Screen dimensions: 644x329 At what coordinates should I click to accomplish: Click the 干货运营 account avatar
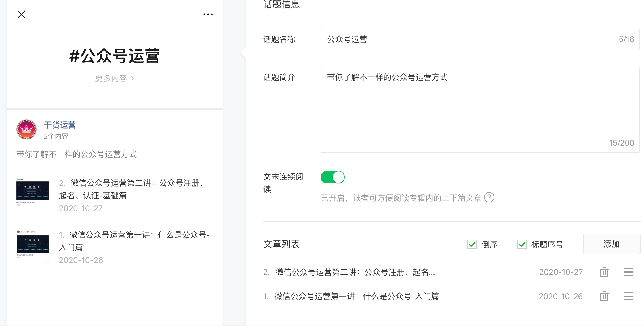(26, 130)
